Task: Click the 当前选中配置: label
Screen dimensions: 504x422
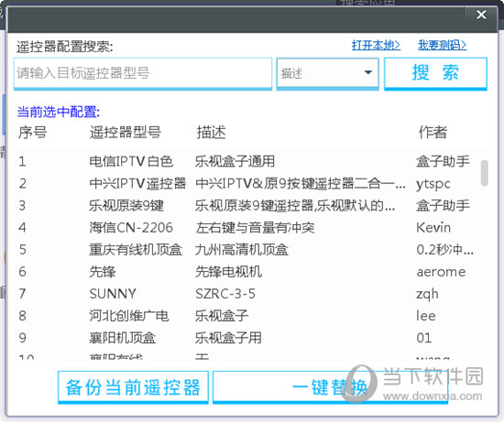Action: tap(59, 112)
